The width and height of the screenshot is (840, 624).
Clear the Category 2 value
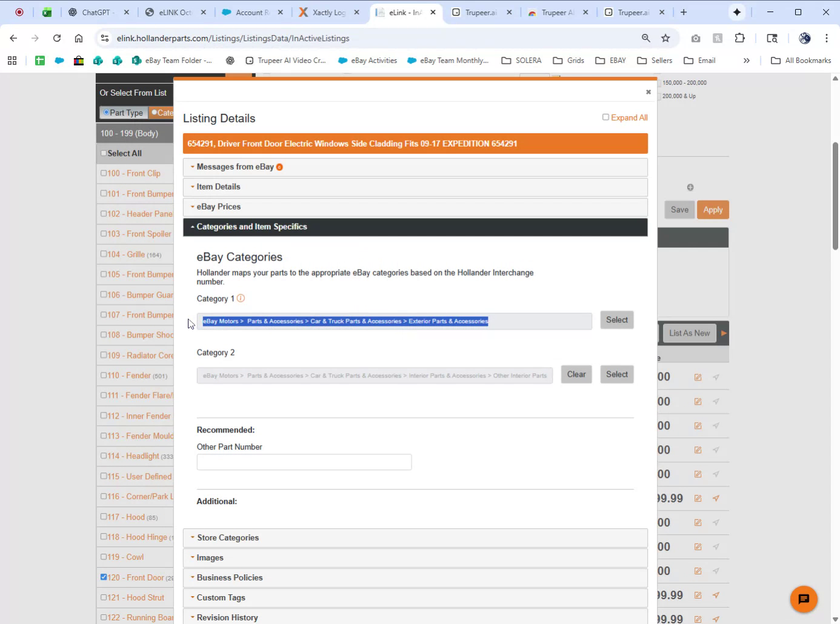(x=576, y=374)
